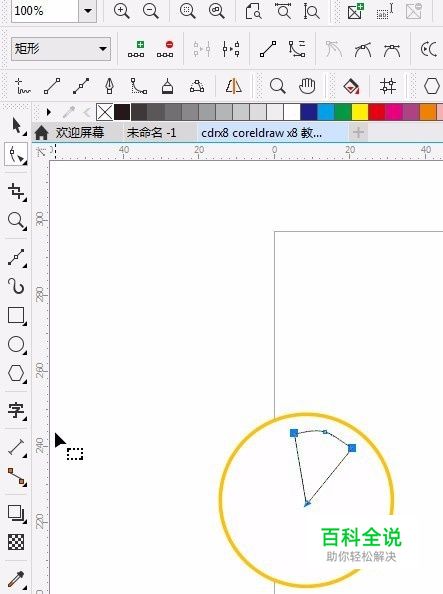
Task: Expand the color palette flyout arrow
Action: click(x=49, y=112)
